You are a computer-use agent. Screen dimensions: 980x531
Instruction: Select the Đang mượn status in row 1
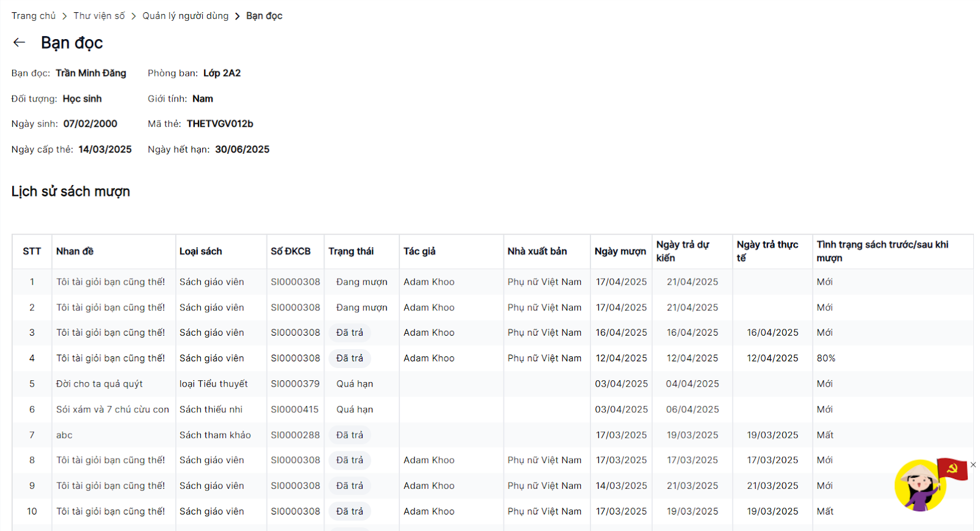tap(361, 282)
